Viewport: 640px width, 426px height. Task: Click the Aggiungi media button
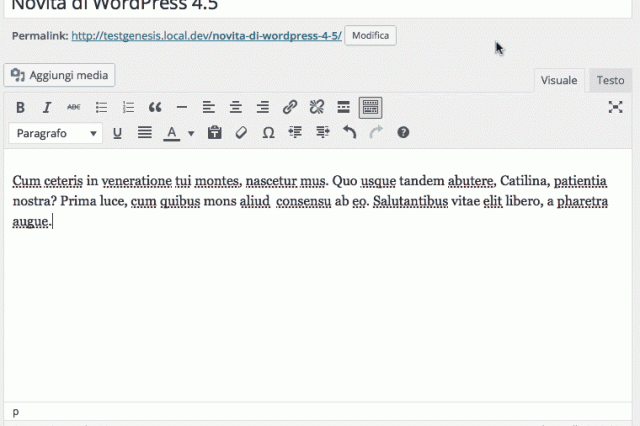60,75
